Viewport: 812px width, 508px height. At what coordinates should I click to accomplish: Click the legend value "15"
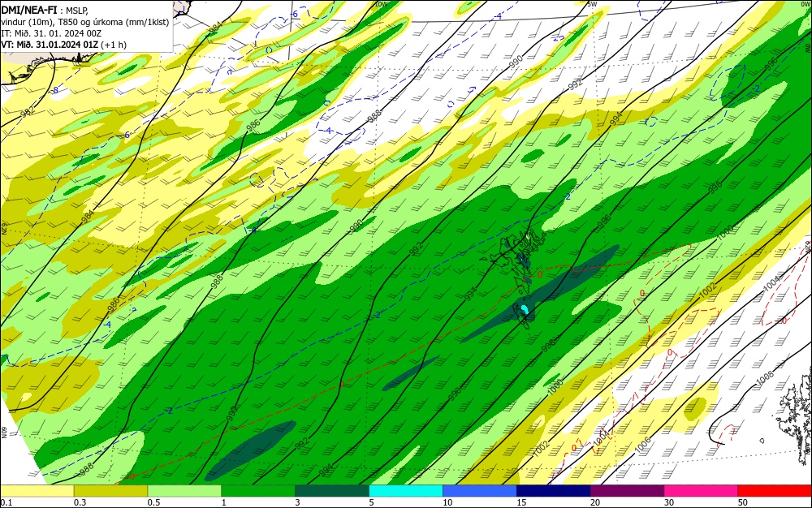[521, 502]
